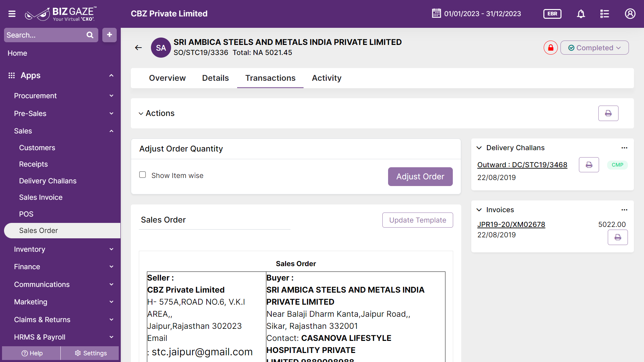This screenshot has width=644, height=362.
Task: Click the SA avatar circle
Action: pos(161,48)
